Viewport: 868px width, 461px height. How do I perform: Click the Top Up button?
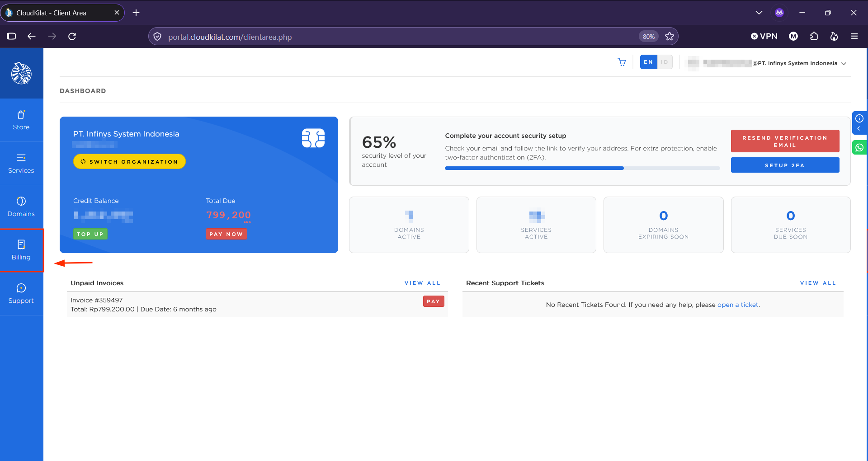[90, 234]
